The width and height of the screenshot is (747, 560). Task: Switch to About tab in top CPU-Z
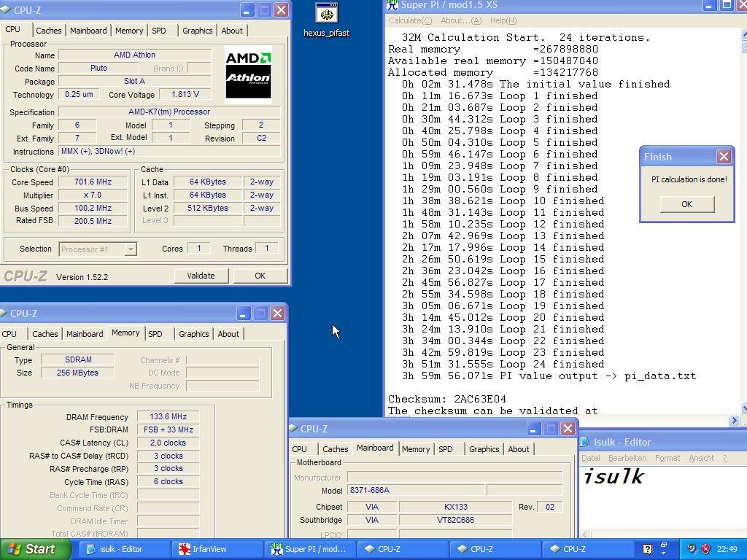(x=232, y=31)
